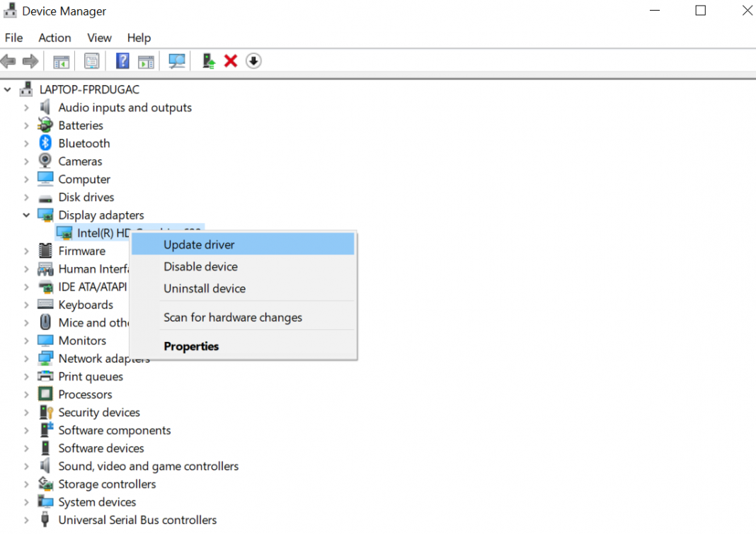Open Properties from the context menu

[190, 346]
